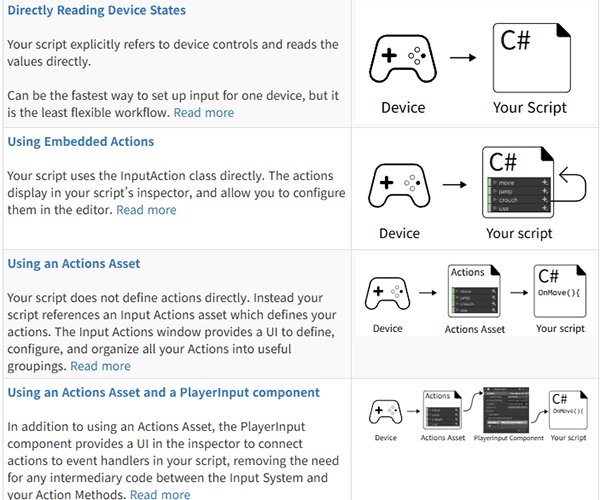Image resolution: width=600 pixels, height=500 pixels.
Task: Click the small gamepad Device icon in bottom diagram
Action: (x=386, y=412)
